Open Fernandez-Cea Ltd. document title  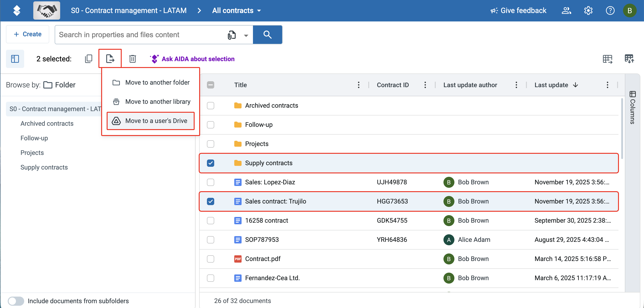pos(272,278)
